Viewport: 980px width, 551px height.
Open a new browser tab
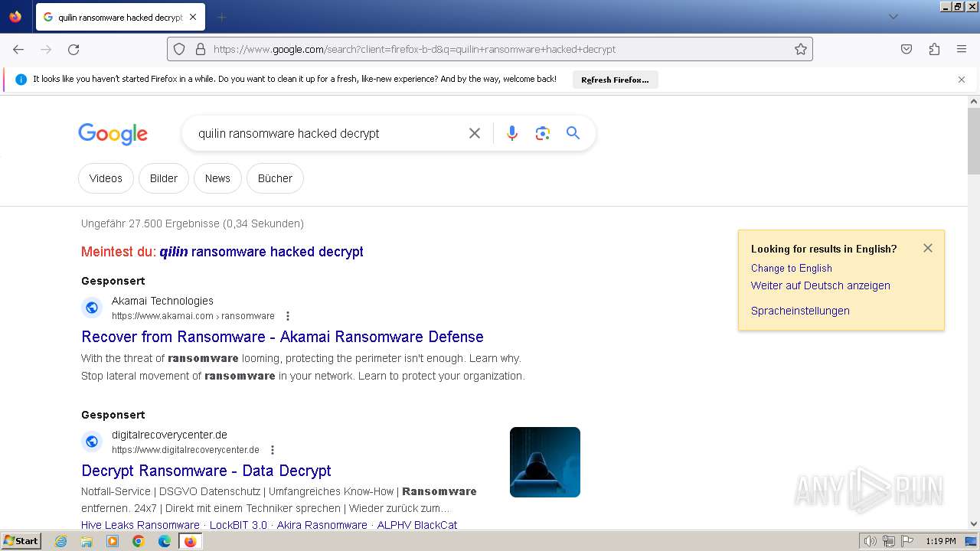[x=221, y=17]
